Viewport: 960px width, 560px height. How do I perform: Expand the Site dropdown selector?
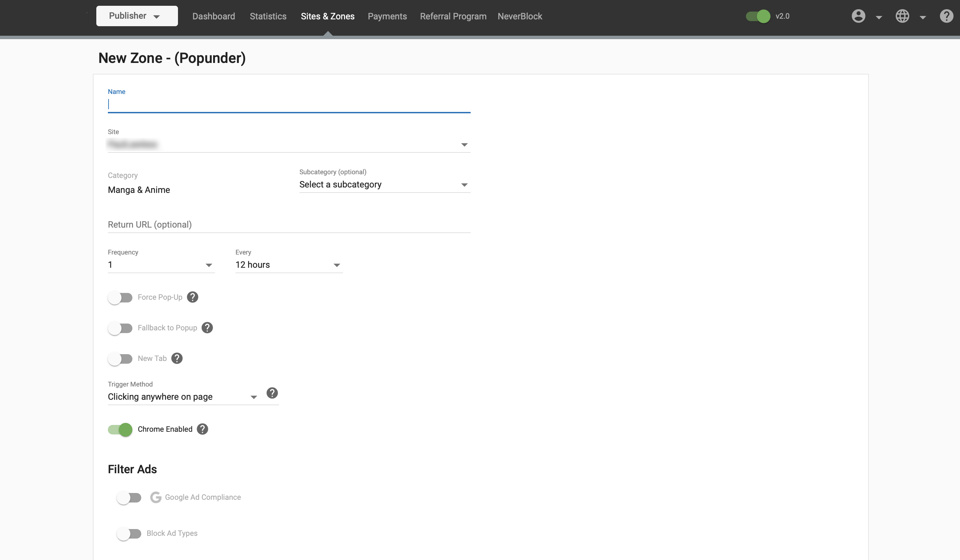[464, 145]
